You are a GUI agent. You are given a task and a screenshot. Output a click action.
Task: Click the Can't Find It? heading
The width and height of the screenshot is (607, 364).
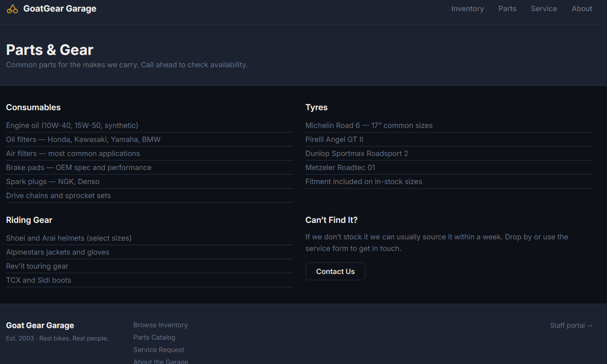332,220
